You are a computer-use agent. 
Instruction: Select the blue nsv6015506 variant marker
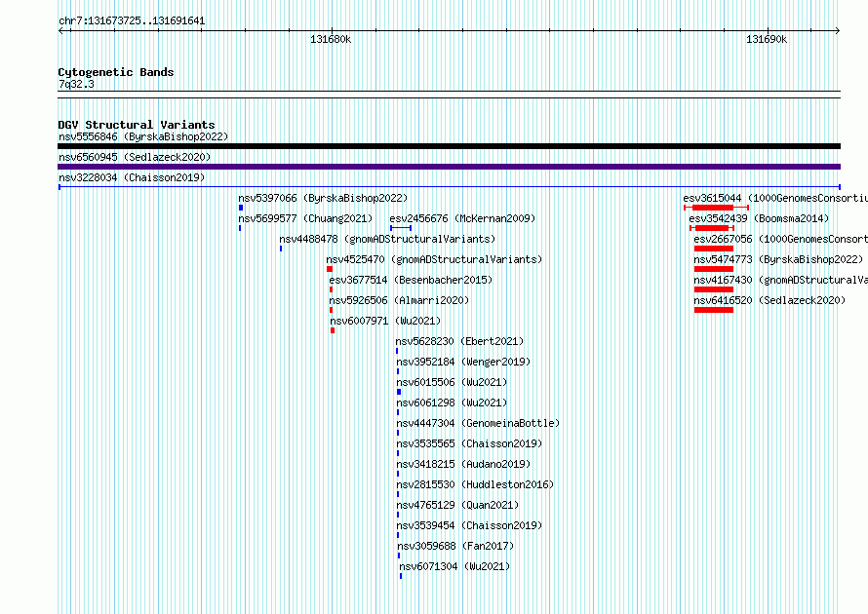coord(399,392)
